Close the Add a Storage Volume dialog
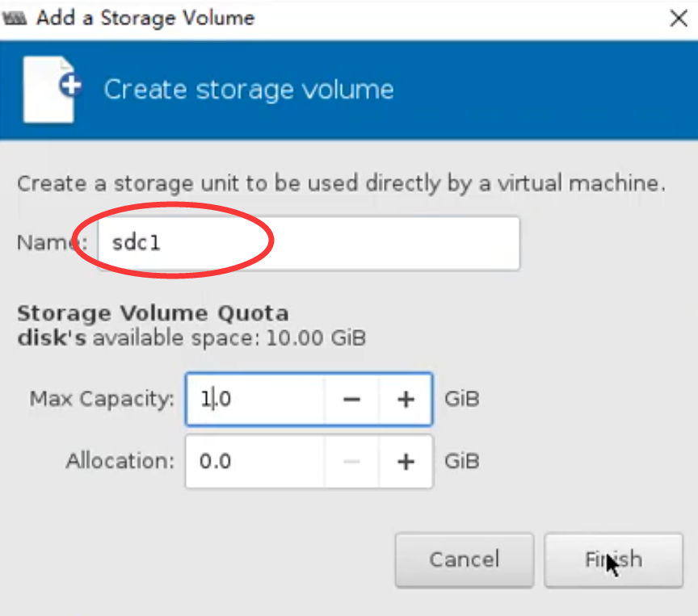The height and width of the screenshot is (616, 698). (x=679, y=19)
